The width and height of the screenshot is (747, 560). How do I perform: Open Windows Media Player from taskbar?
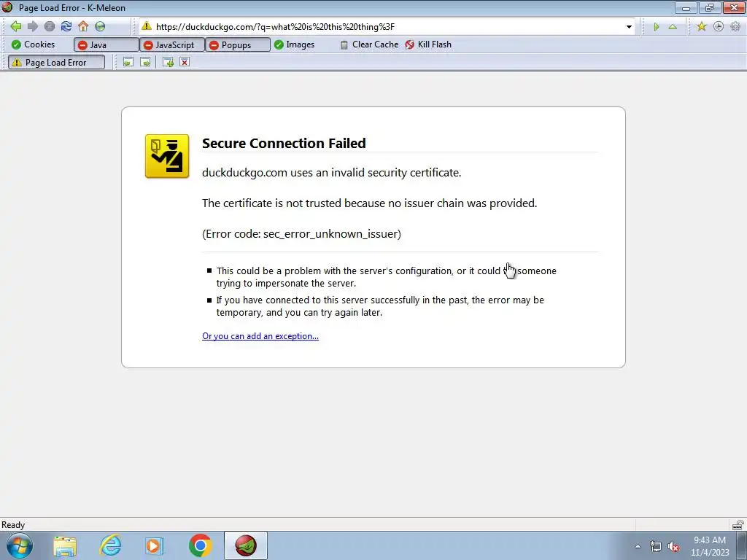click(155, 546)
